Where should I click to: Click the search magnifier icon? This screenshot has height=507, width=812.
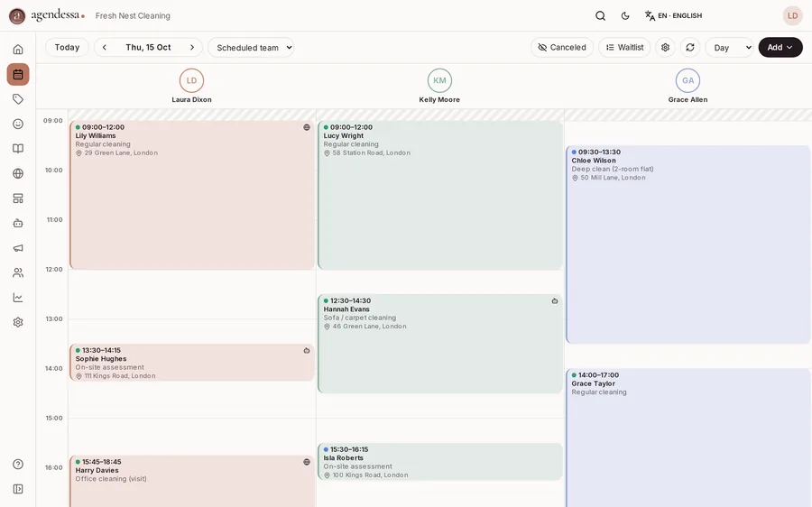600,15
